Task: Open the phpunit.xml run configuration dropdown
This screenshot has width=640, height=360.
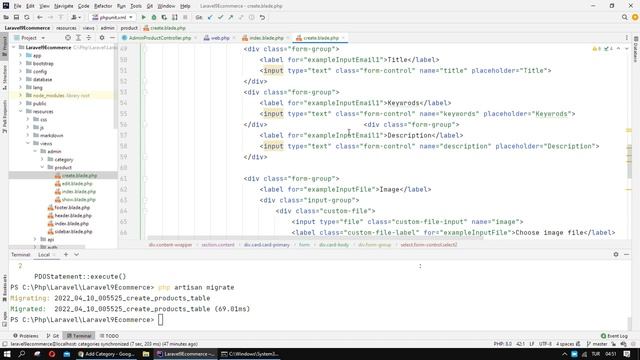Action: tap(113, 18)
